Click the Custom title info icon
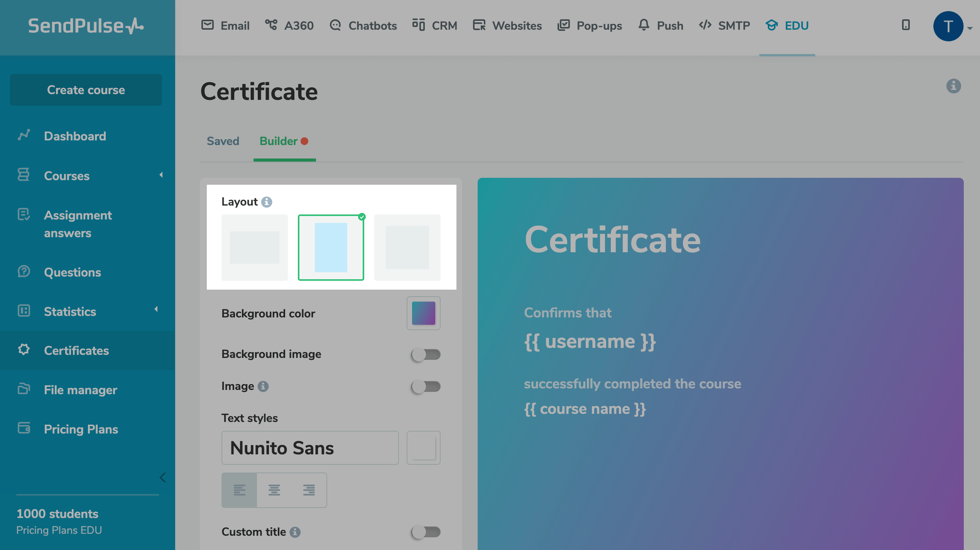This screenshot has height=550, width=980. click(x=295, y=532)
